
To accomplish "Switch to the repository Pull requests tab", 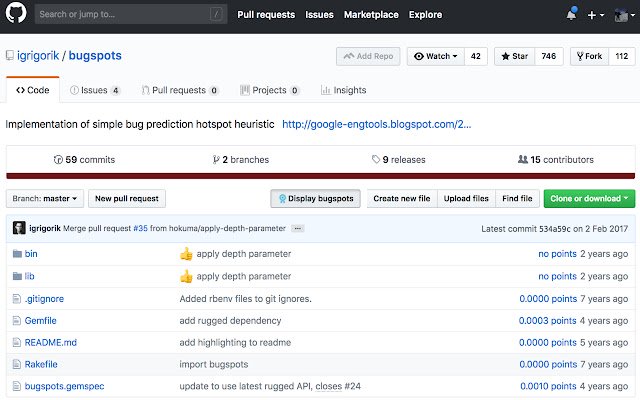I will pos(180,90).
